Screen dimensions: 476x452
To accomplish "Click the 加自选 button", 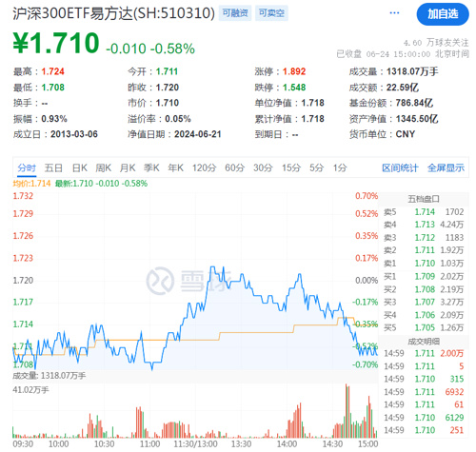I will (x=443, y=14).
